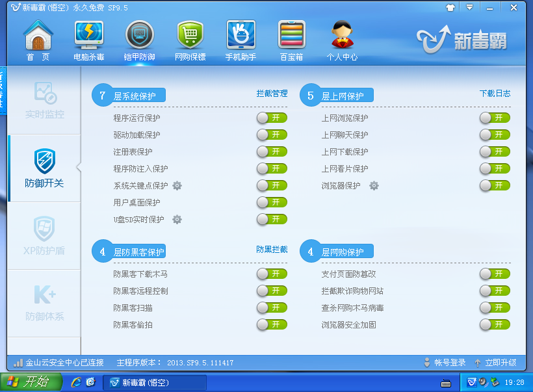Turn off 拦截欺诈购物网站 switch
This screenshot has height=392, width=533.
[x=495, y=291]
